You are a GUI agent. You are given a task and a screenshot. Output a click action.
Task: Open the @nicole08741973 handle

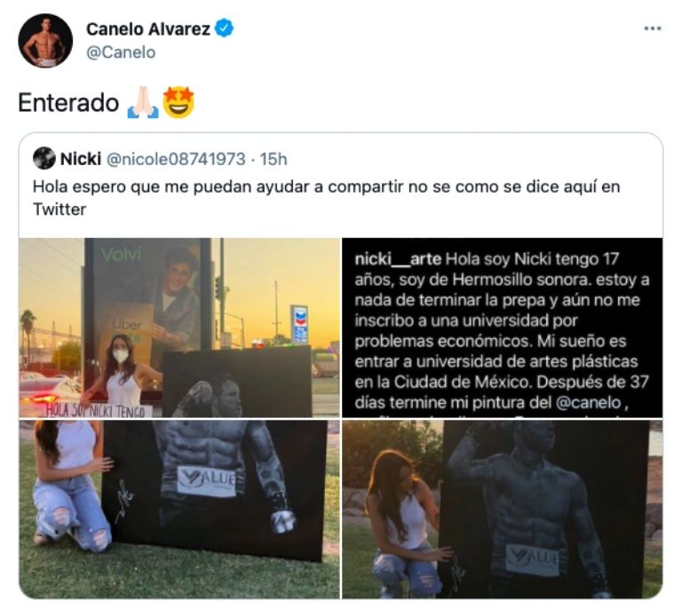(x=176, y=160)
